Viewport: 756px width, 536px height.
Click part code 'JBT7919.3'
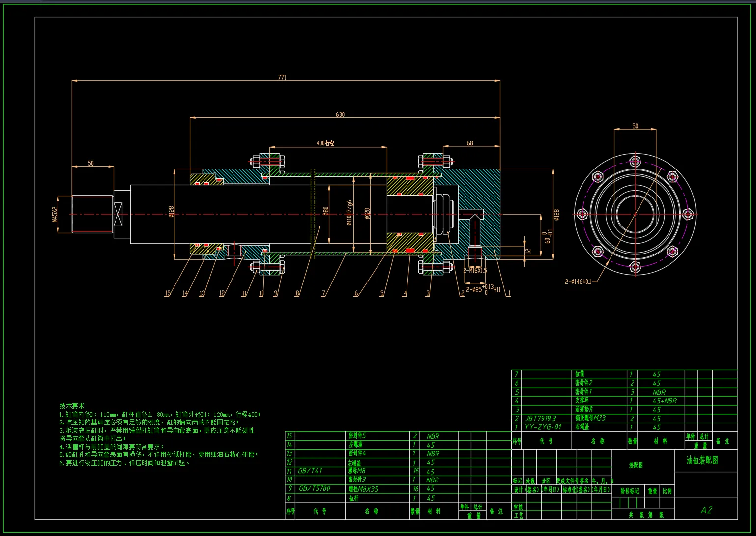(x=541, y=419)
